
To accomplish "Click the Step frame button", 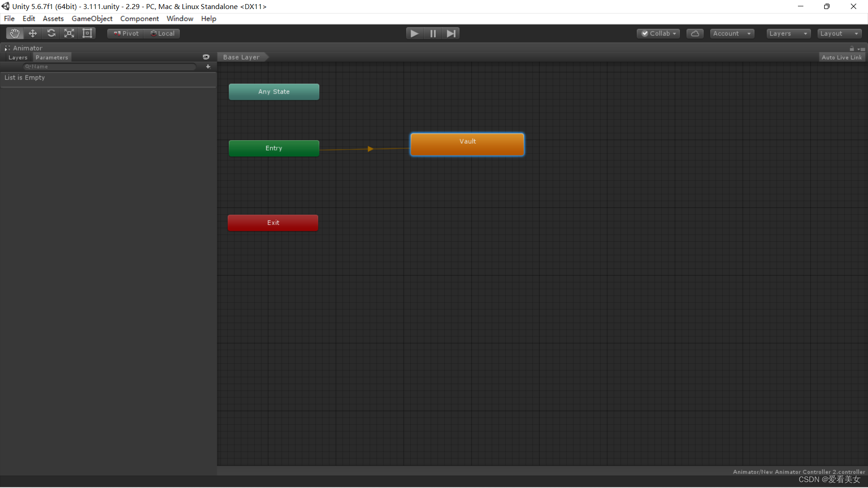I will point(451,33).
